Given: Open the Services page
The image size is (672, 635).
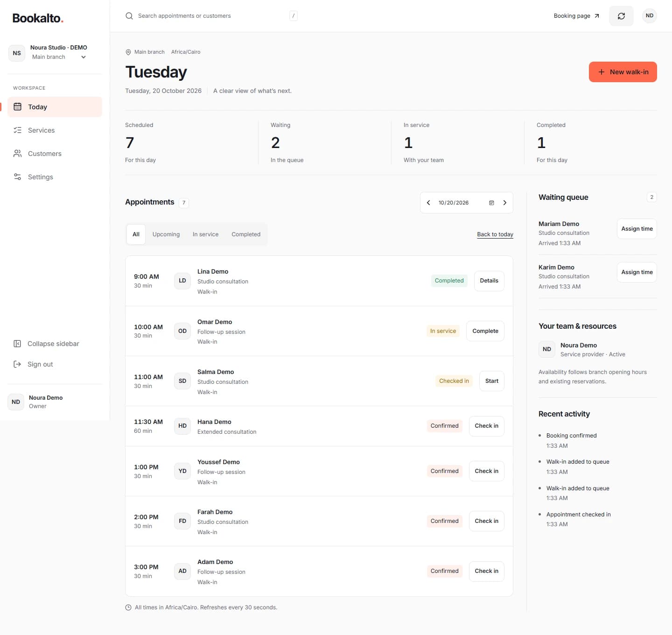Looking at the screenshot, I should [x=55, y=130].
